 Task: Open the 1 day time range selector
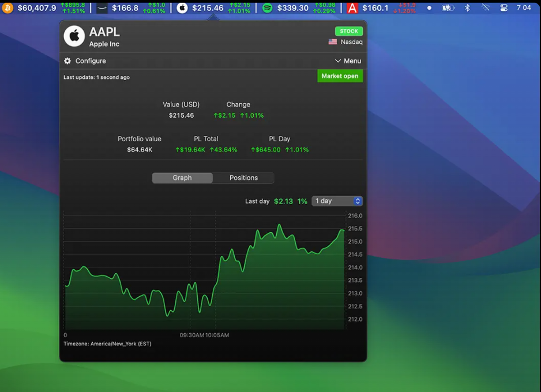click(x=337, y=201)
